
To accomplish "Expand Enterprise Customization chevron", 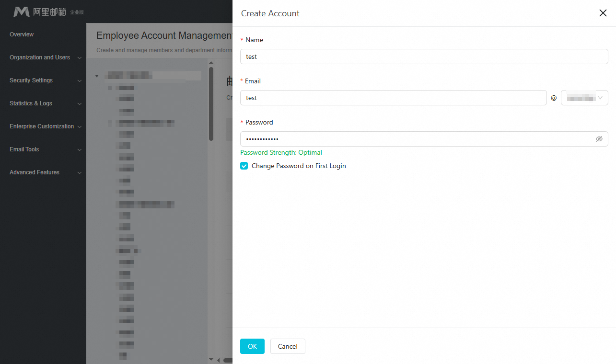I will pyautogui.click(x=80, y=127).
